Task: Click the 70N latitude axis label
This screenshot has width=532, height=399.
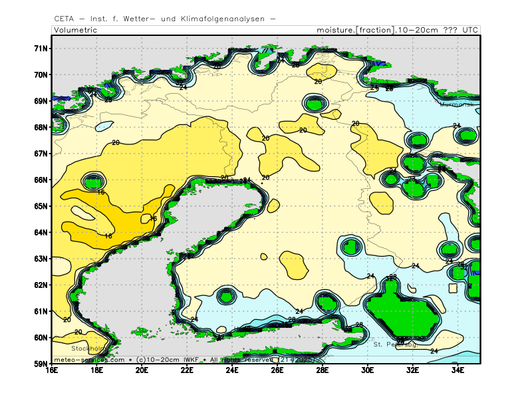Action: 41,74
